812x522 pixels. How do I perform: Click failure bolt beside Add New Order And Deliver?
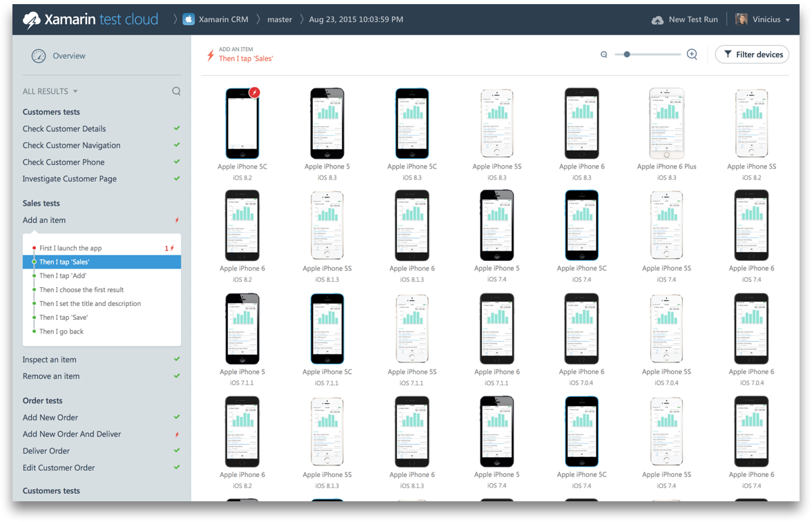coord(177,434)
